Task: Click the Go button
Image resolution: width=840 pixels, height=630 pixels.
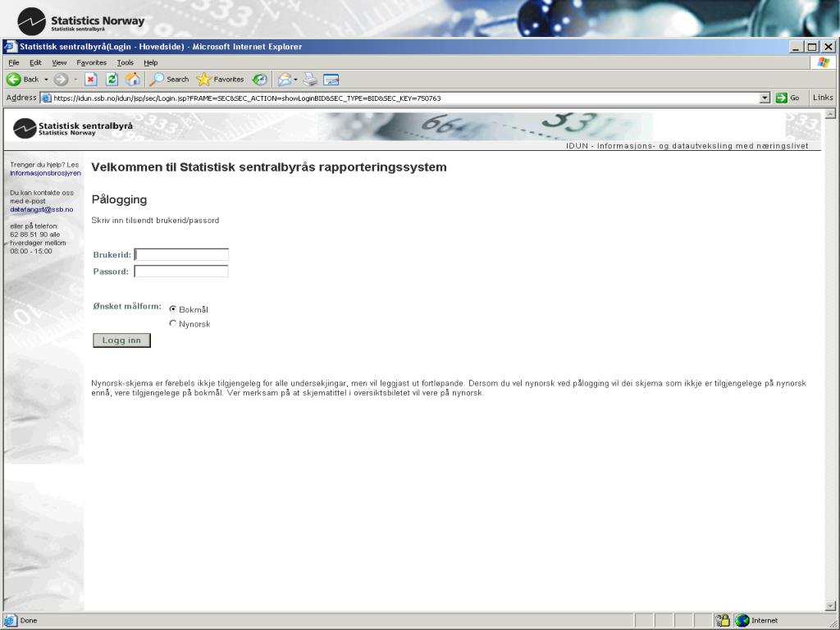Action: click(x=787, y=98)
